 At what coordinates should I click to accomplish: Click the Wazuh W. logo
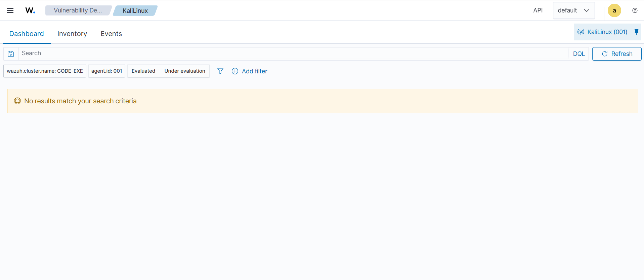[30, 10]
